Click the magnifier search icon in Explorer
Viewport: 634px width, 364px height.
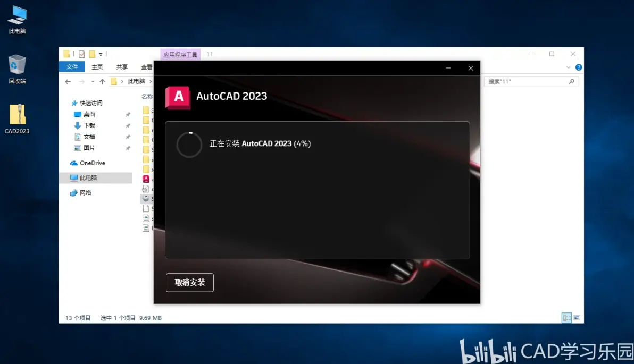pyautogui.click(x=571, y=82)
